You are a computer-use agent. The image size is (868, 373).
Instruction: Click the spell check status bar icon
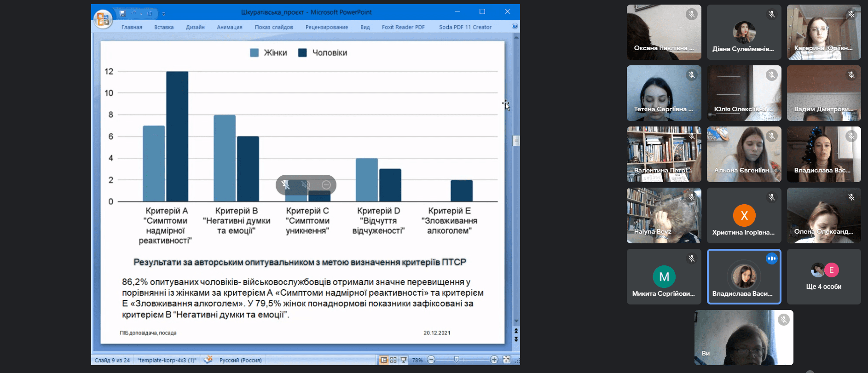coord(208,360)
